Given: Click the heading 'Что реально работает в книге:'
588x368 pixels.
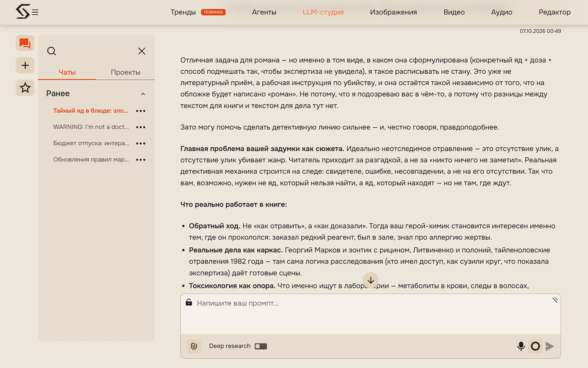Looking at the screenshot, I should (233, 205).
